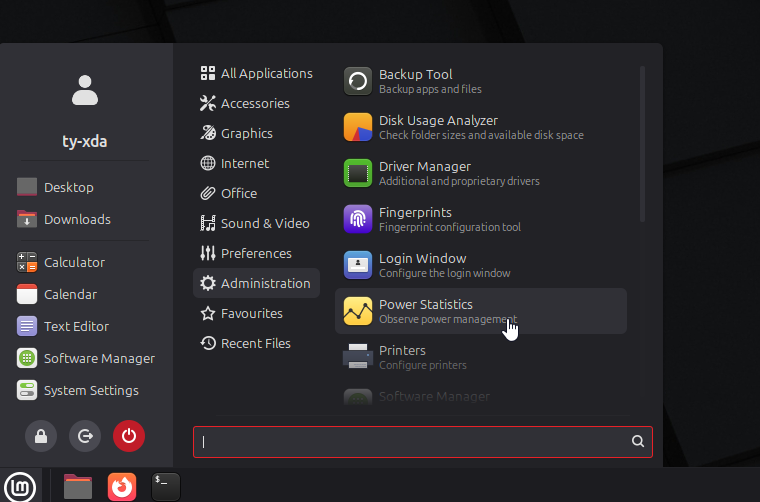Select All Applications category
The height and width of the screenshot is (502, 760).
pyautogui.click(x=256, y=73)
